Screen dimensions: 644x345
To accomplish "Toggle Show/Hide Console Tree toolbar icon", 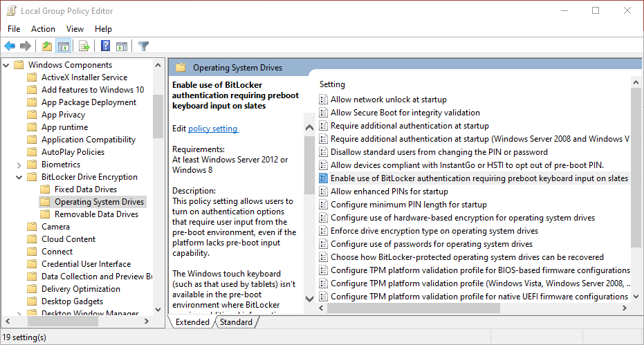I will click(63, 46).
